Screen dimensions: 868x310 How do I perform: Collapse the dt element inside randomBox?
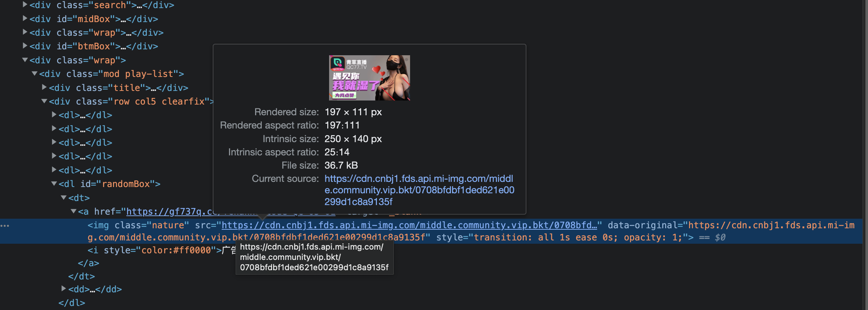63,197
